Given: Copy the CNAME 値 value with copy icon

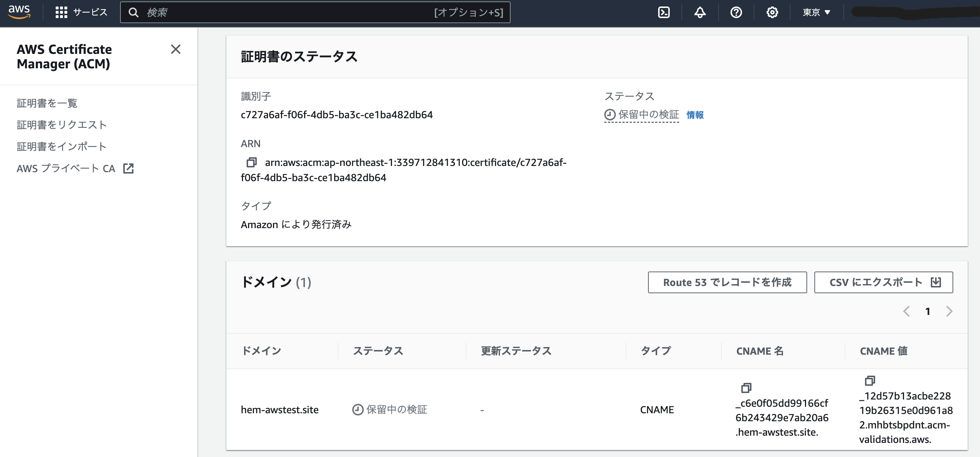Looking at the screenshot, I should click(870, 380).
